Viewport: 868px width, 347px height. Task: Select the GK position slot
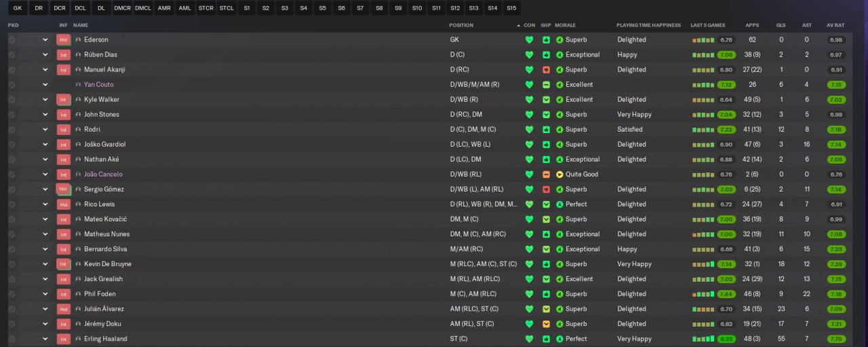coord(18,8)
